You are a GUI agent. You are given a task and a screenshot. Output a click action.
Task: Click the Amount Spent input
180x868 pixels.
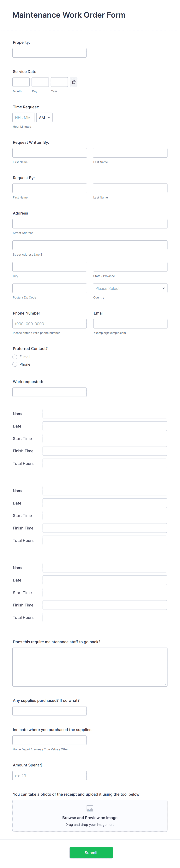[x=49, y=775]
